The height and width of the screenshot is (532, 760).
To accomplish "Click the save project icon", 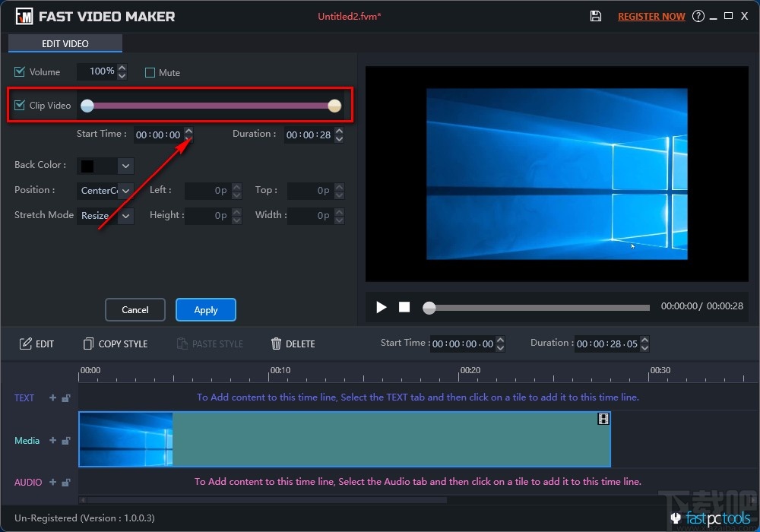I will [x=596, y=16].
